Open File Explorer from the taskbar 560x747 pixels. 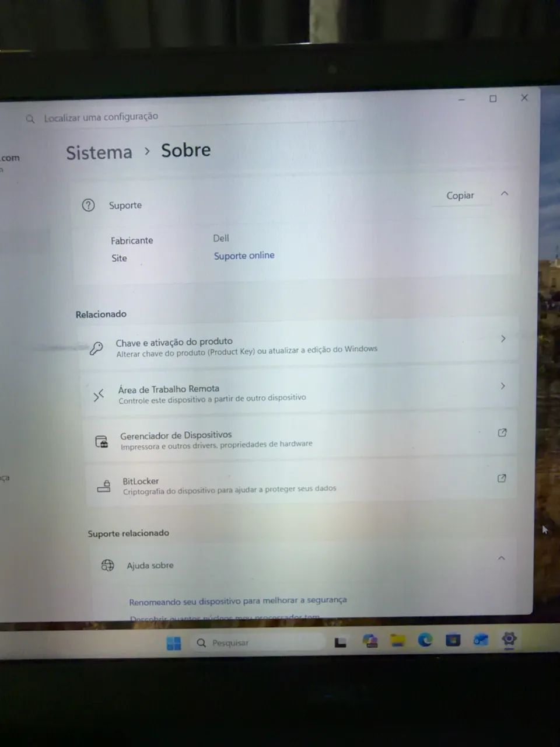398,641
